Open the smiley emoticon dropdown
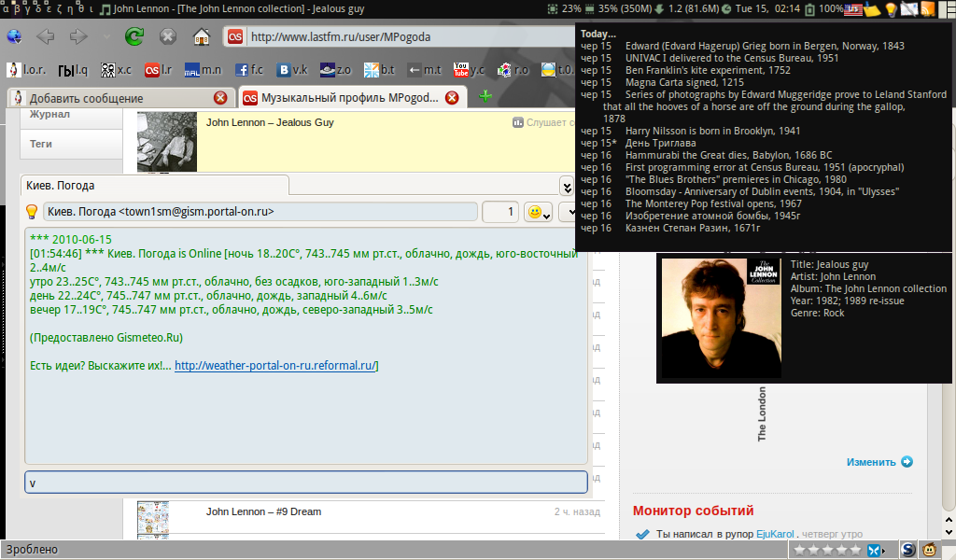This screenshot has width=956, height=560. [538, 212]
